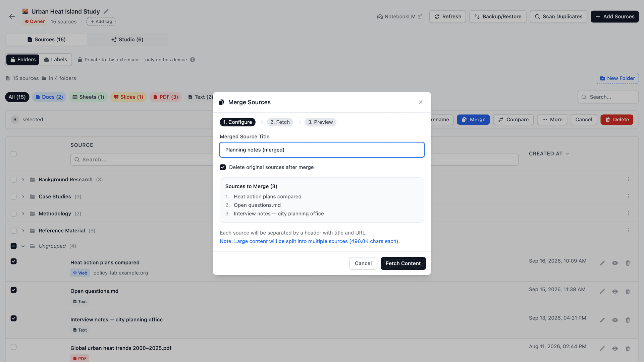This screenshot has height=362, width=644.
Task: Open kebab menu for Methodology folder
Action: (x=629, y=214)
